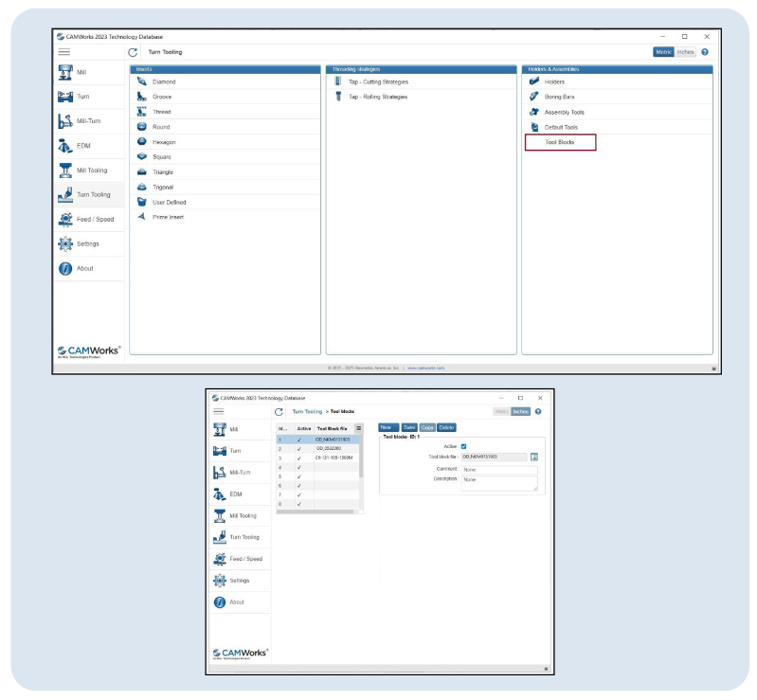Switch to Metric units in lower window

[501, 412]
